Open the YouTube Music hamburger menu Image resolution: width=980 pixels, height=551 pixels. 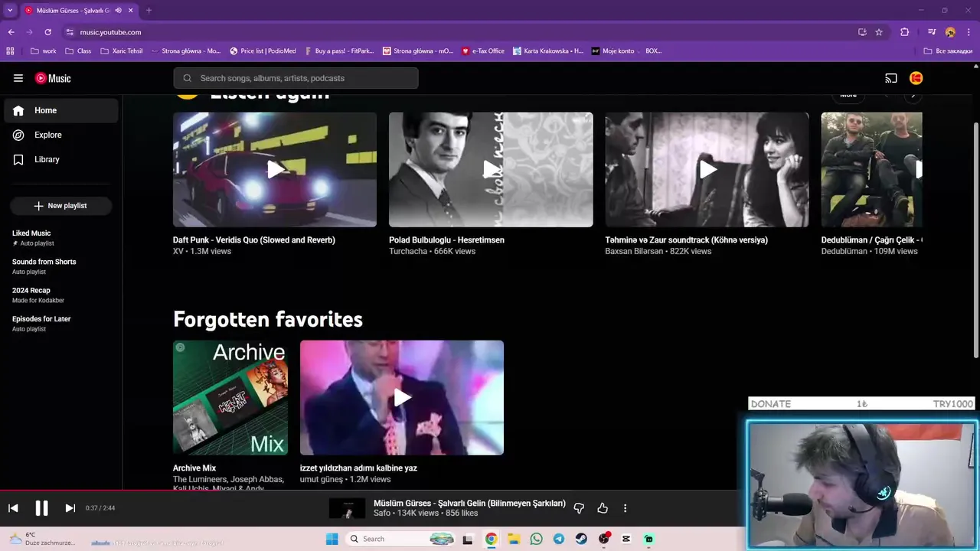tap(18, 78)
